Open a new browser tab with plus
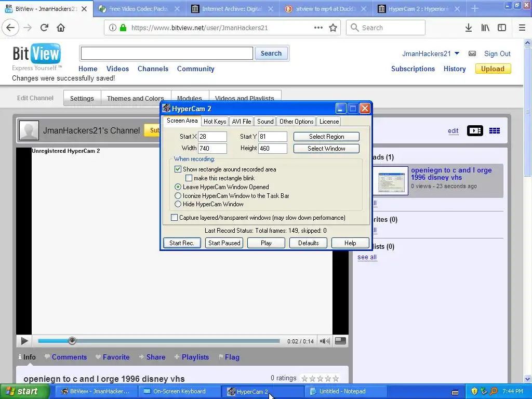 pyautogui.click(x=475, y=9)
